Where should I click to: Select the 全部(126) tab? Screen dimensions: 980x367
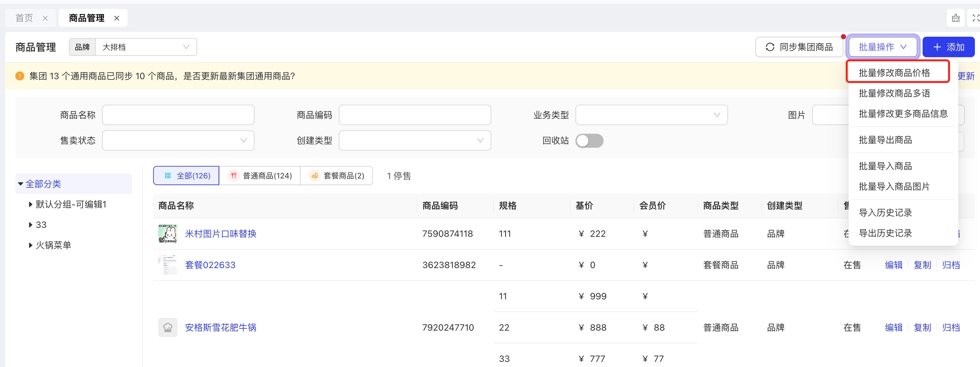(186, 176)
